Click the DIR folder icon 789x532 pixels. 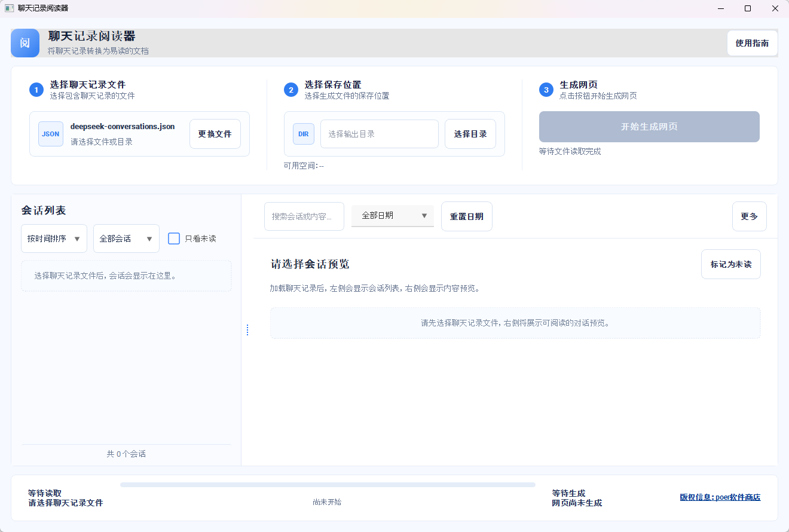pos(304,134)
